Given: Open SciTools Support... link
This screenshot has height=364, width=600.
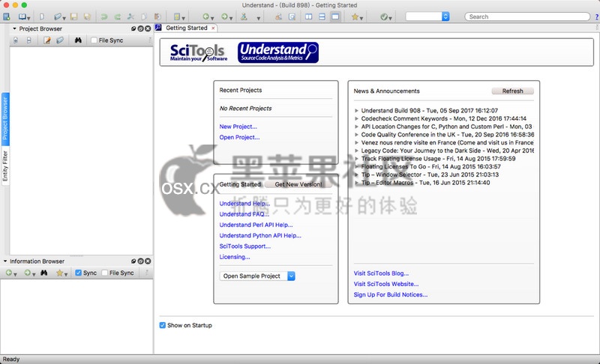Looking at the screenshot, I should (x=245, y=246).
